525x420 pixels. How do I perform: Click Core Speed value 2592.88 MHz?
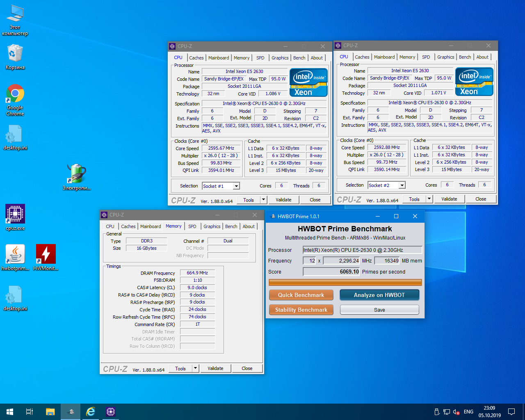tap(387, 148)
